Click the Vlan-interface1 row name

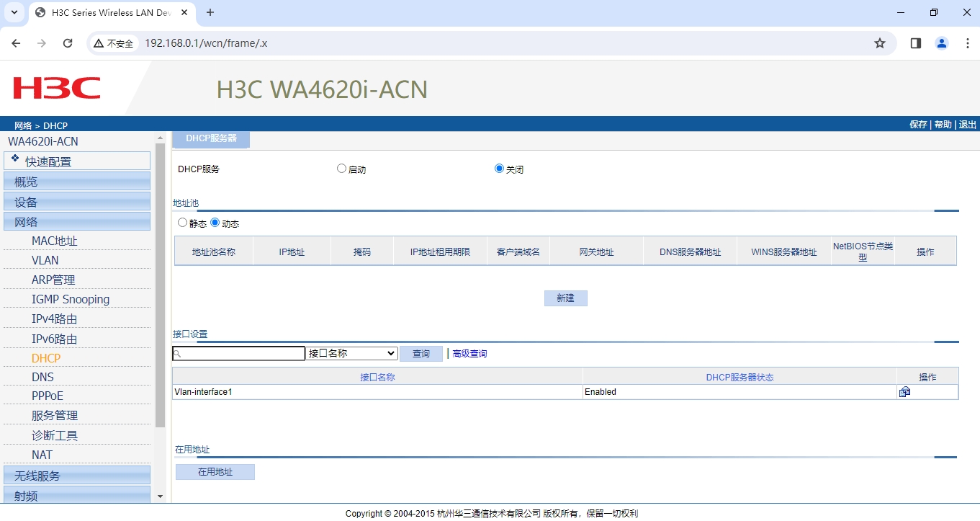point(203,392)
